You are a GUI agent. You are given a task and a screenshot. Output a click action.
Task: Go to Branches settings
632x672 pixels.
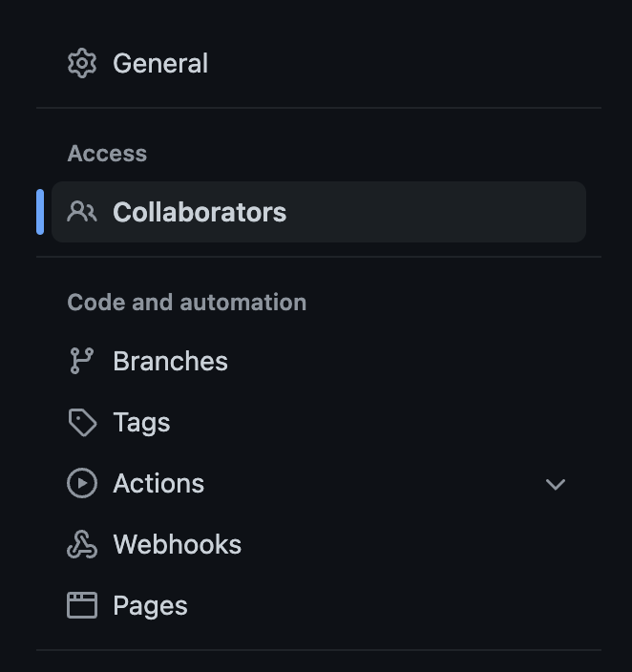click(170, 361)
